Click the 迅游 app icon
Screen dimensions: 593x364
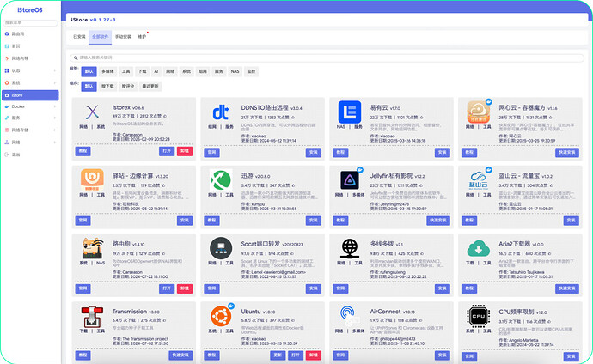point(221,181)
